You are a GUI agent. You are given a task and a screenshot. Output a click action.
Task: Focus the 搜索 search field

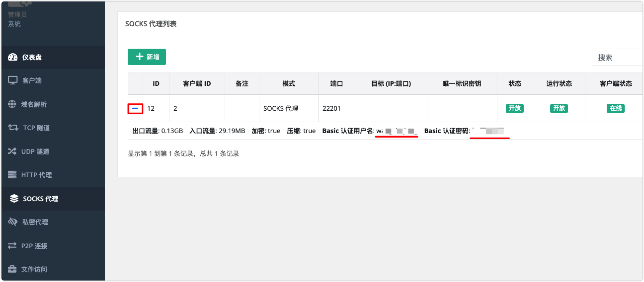(x=617, y=57)
